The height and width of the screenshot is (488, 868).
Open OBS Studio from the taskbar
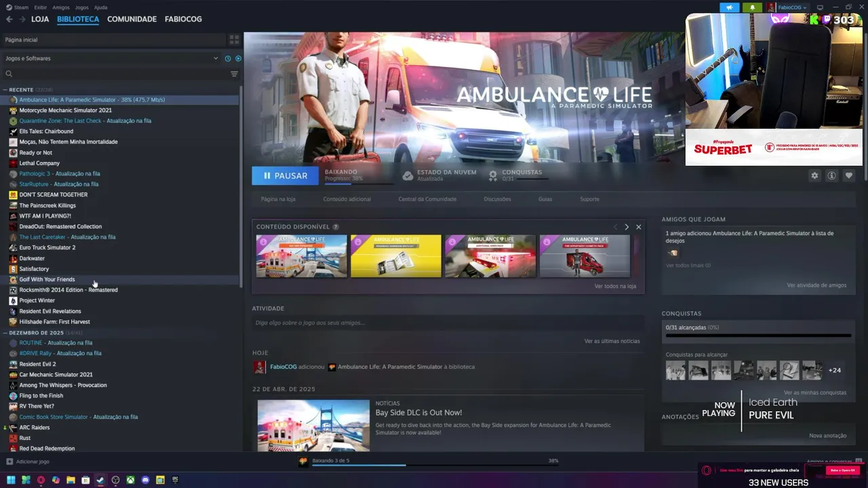115,480
